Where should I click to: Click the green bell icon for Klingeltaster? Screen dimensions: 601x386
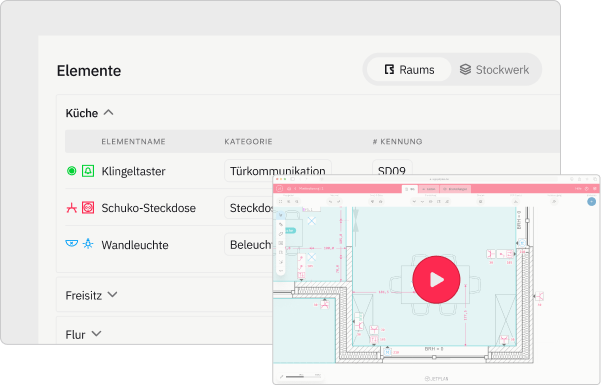coord(88,171)
